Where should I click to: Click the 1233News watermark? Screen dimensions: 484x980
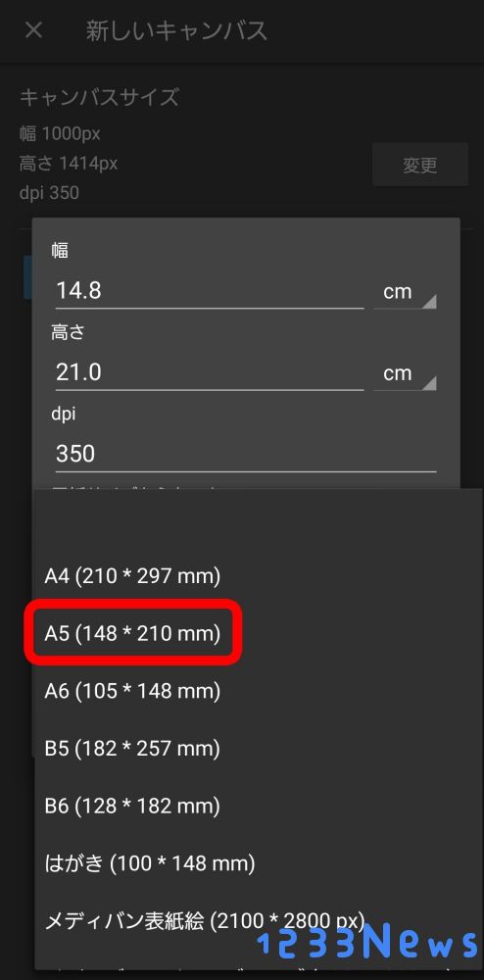367,942
